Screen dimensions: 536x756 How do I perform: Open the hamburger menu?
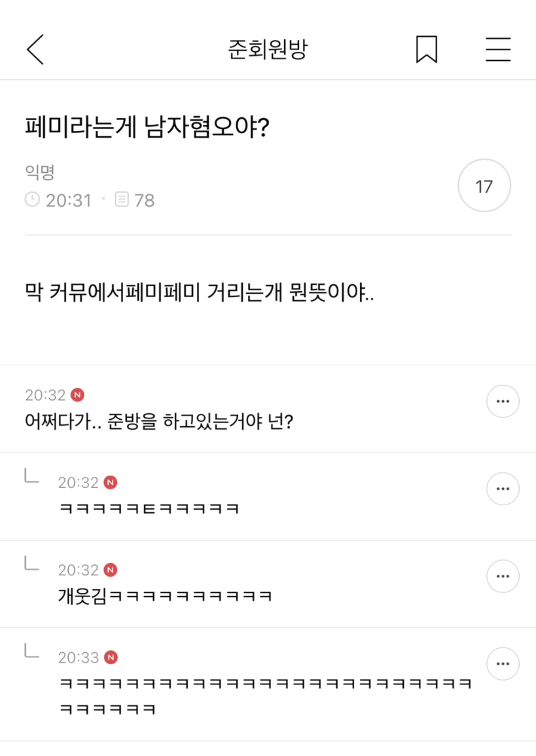tap(498, 49)
